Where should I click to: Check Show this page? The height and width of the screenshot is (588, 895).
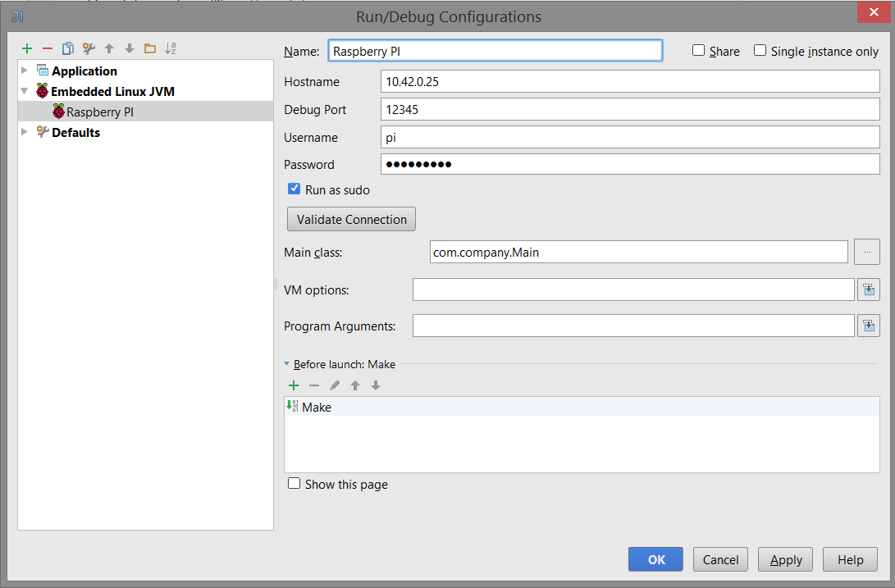coord(294,484)
